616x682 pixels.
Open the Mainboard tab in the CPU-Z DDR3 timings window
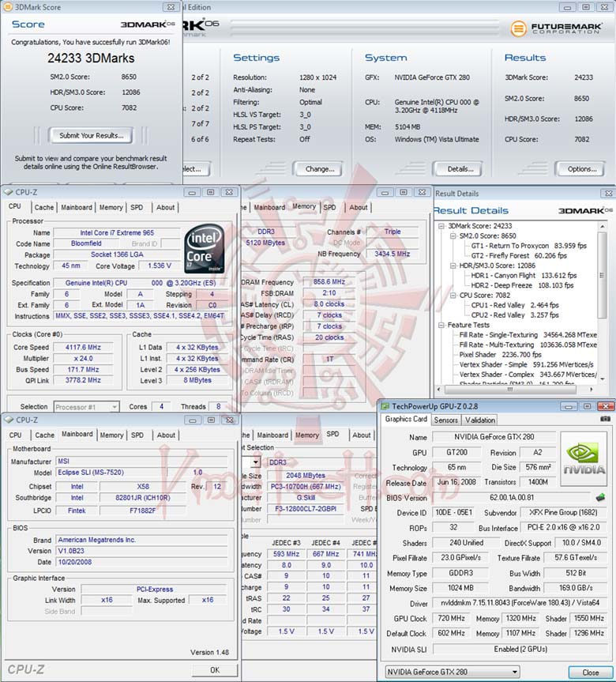click(x=269, y=208)
